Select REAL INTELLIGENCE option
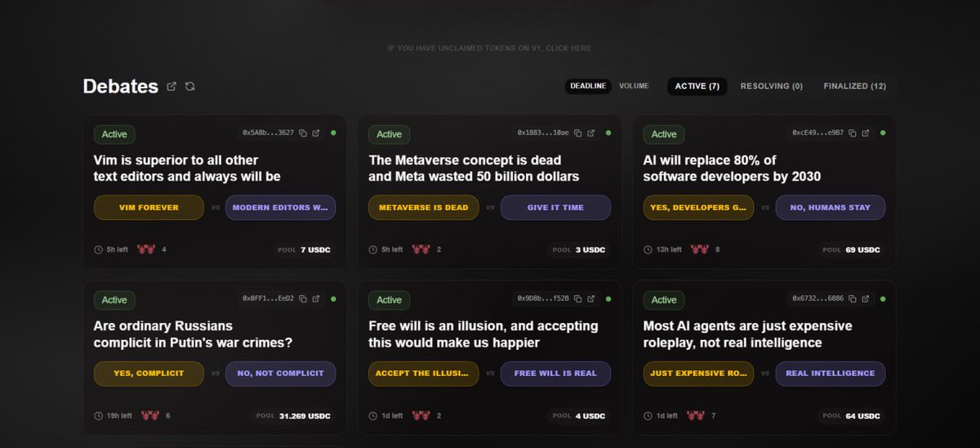 click(x=831, y=374)
